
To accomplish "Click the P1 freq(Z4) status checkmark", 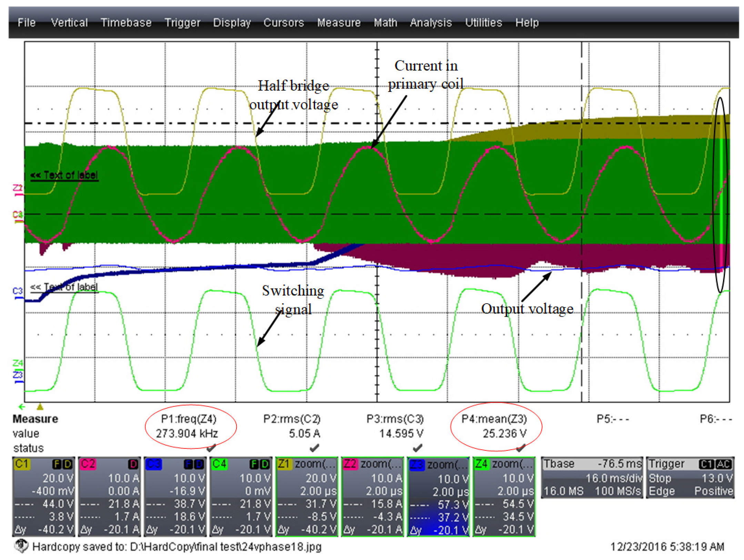I will click(x=211, y=448).
